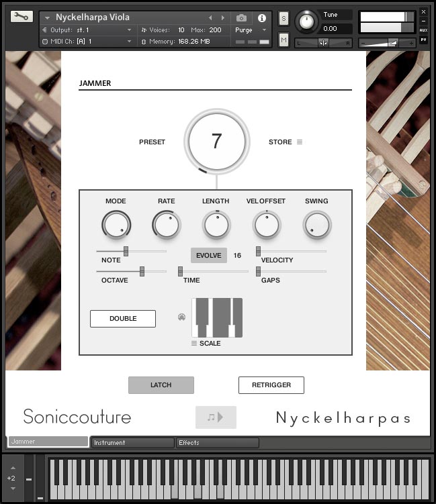This screenshot has height=504, width=436.
Task: Toggle the AUX sends view
Action: click(423, 30)
